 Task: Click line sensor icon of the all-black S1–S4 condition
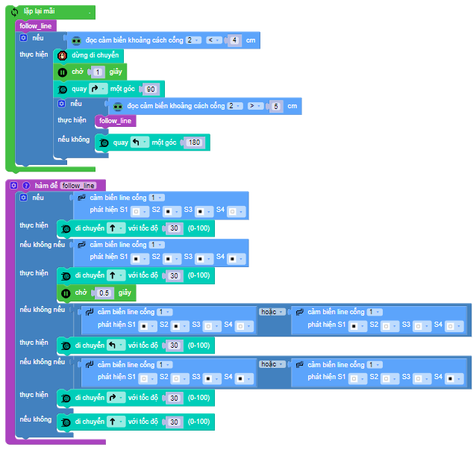point(81,245)
